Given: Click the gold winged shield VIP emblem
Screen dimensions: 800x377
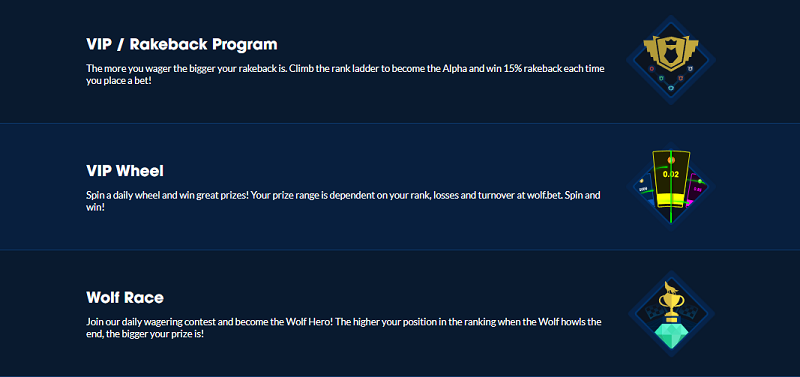Looking at the screenshot, I should click(670, 53).
